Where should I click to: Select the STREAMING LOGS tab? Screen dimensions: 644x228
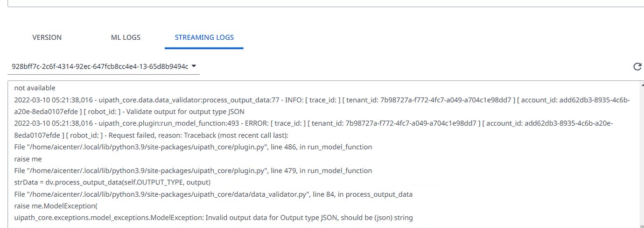204,37
